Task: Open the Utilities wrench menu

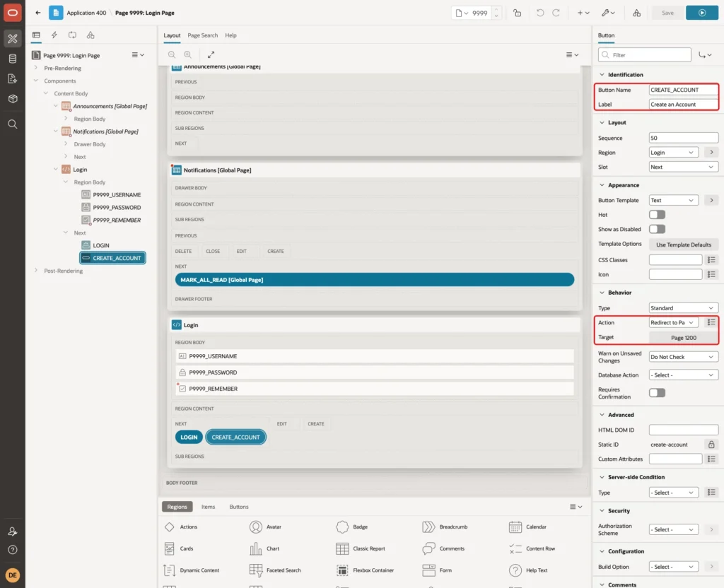Action: point(608,13)
